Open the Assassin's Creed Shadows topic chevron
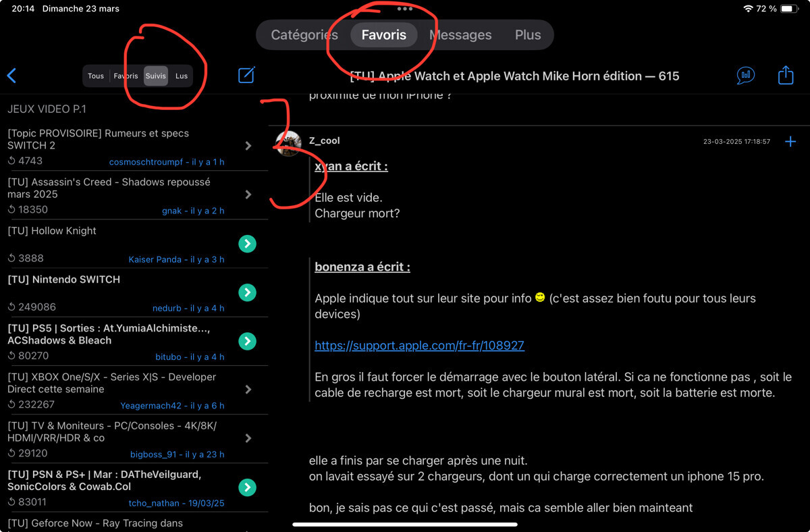The height and width of the screenshot is (532, 810). pos(248,194)
